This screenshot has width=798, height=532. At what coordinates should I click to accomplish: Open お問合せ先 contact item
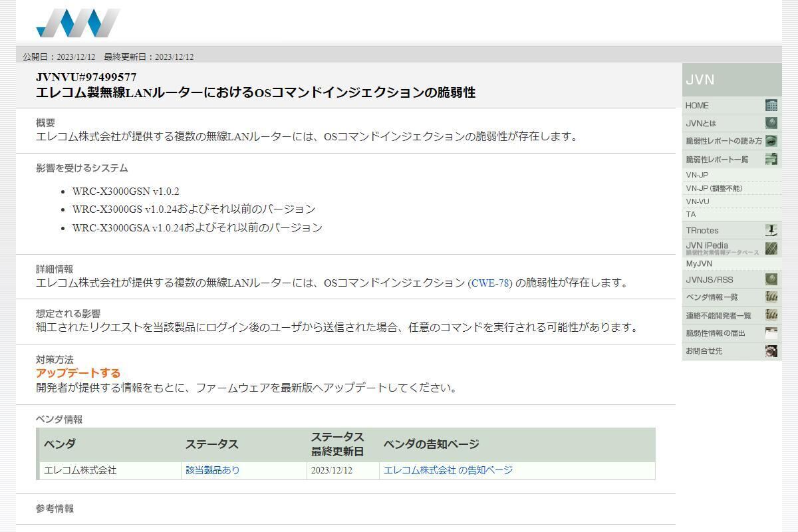(x=731, y=351)
